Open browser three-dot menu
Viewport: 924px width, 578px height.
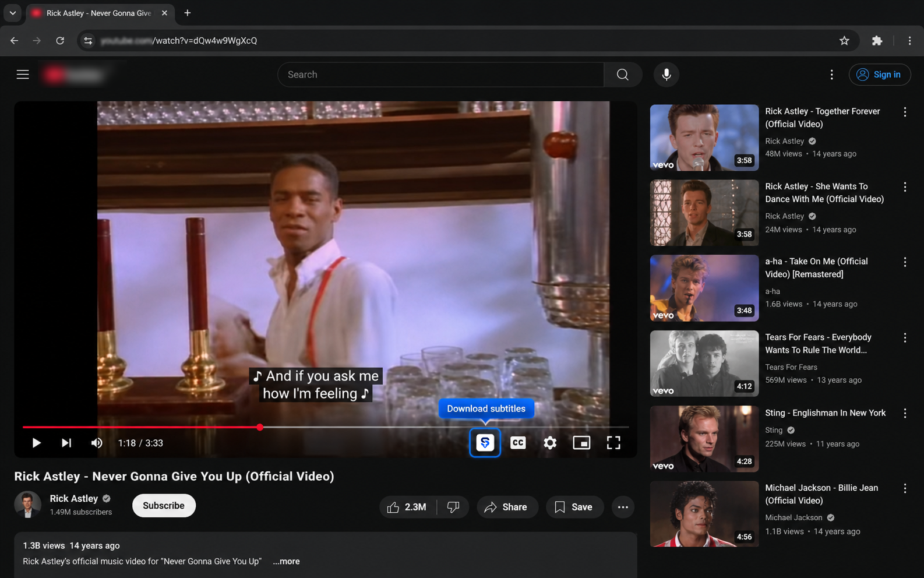tap(909, 41)
